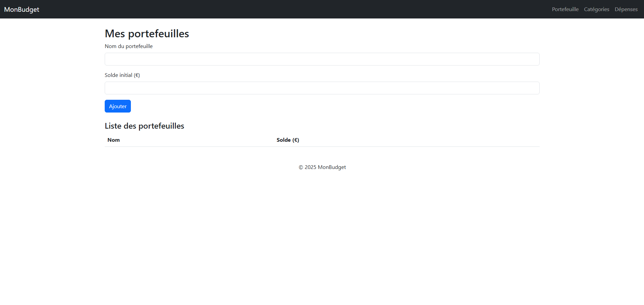Click the 'Nom du portefeuille' field label
The width and height of the screenshot is (644, 305).
[129, 46]
